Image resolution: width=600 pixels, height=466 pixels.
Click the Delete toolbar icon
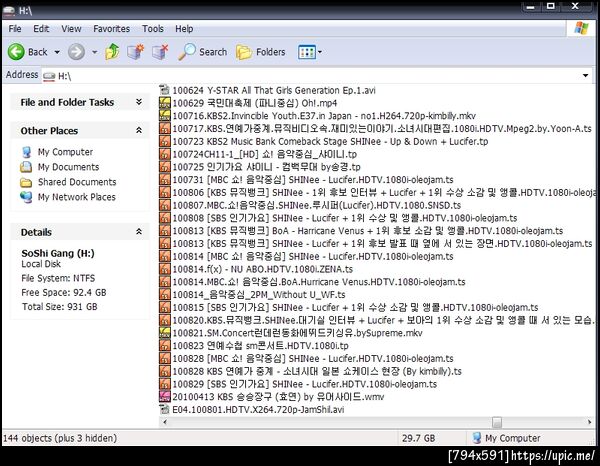click(160, 52)
